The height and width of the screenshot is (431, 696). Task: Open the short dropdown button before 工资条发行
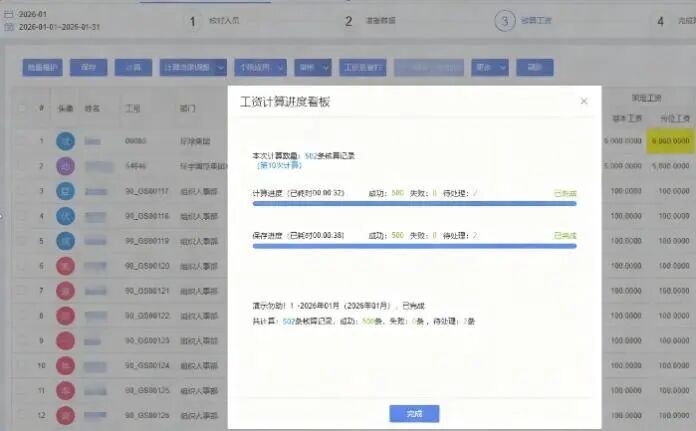[312, 67]
